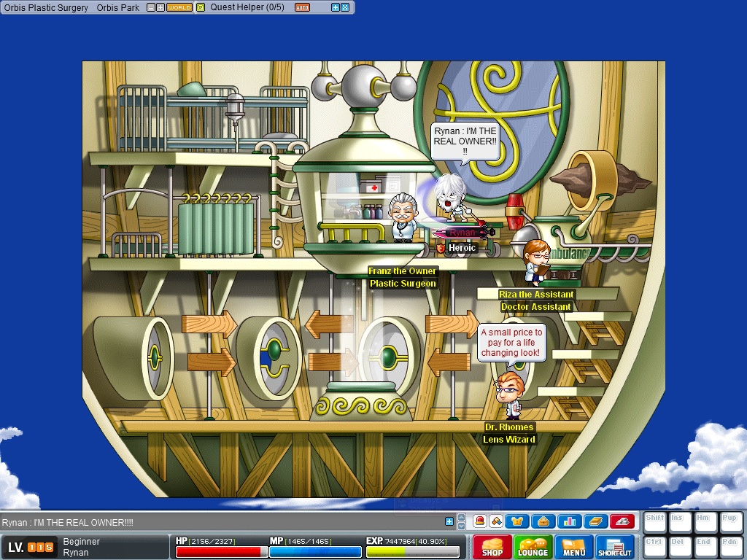
Task: Click the "Orbis Park" area label
Action: [x=117, y=7]
